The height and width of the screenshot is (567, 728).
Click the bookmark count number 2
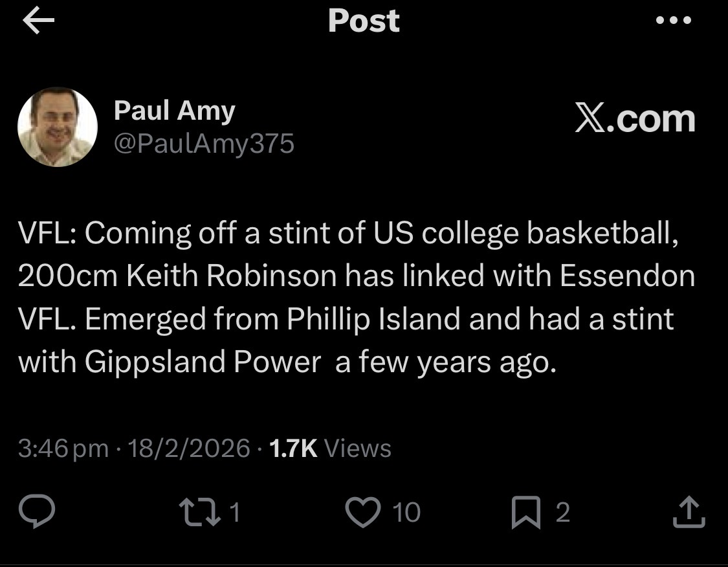562,512
